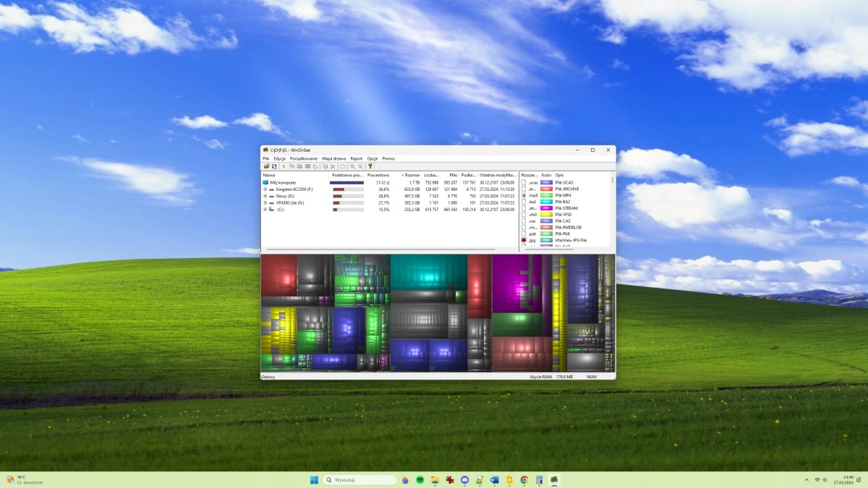Click the WinDirStat icon on the taskbar

(x=554, y=479)
